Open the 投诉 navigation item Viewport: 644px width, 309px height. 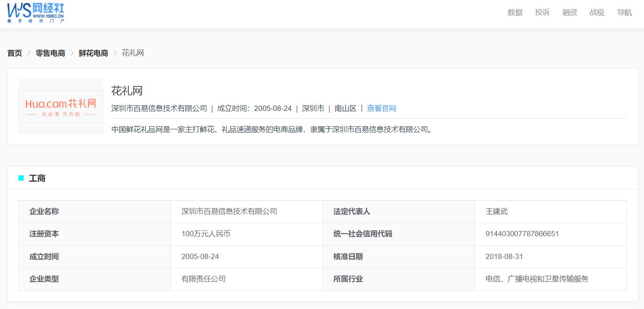[x=542, y=13]
